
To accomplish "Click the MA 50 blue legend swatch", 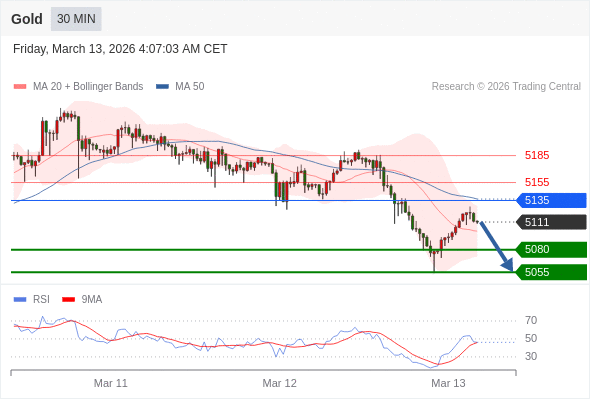I will [162, 87].
